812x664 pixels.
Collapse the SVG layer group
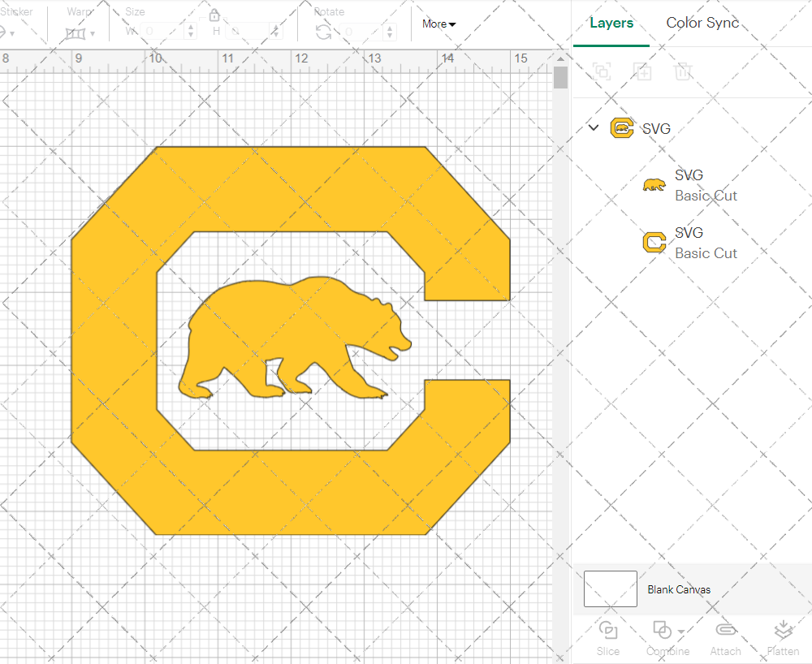click(594, 127)
